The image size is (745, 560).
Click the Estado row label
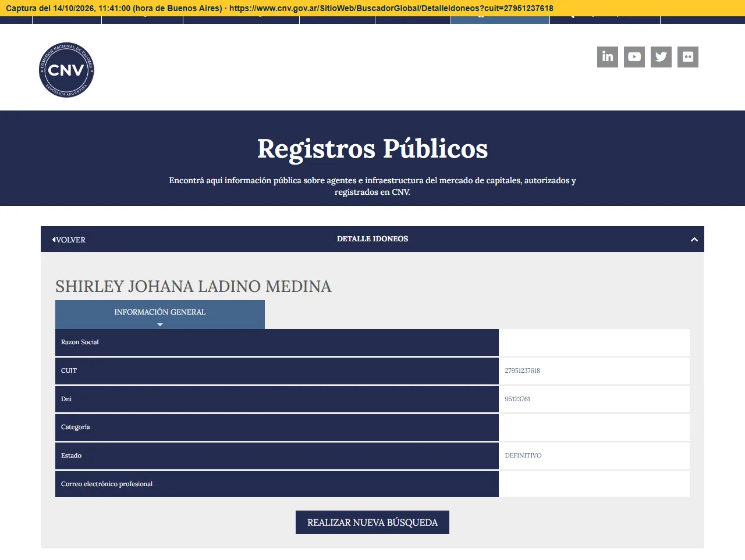pos(71,455)
